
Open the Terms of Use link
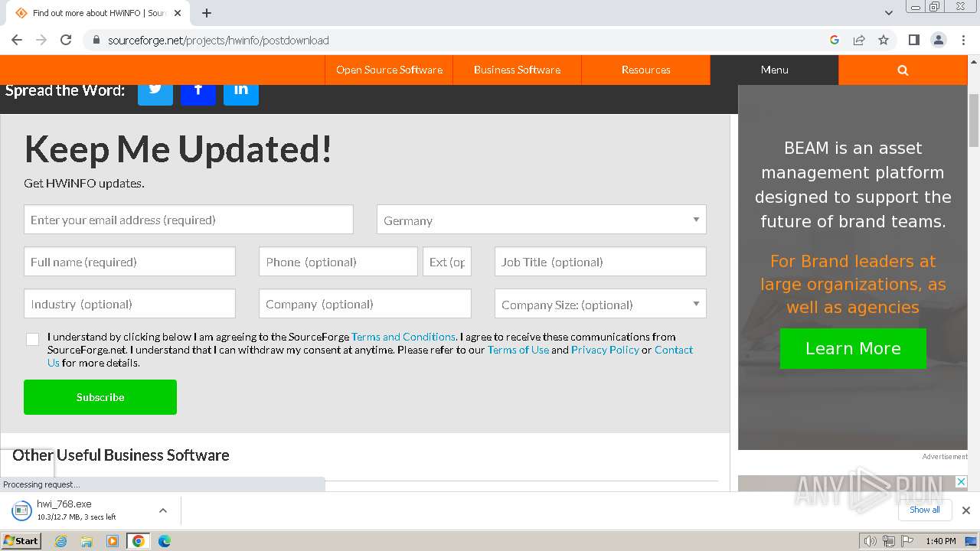point(518,350)
